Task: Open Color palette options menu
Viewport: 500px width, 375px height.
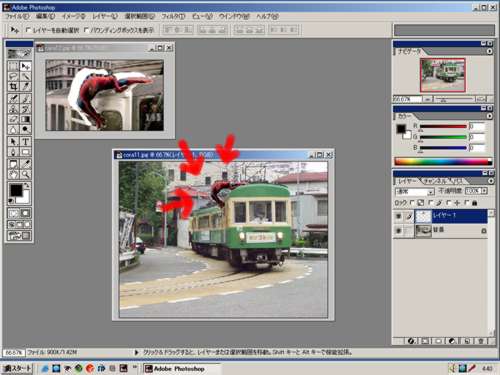Action: coord(489,116)
